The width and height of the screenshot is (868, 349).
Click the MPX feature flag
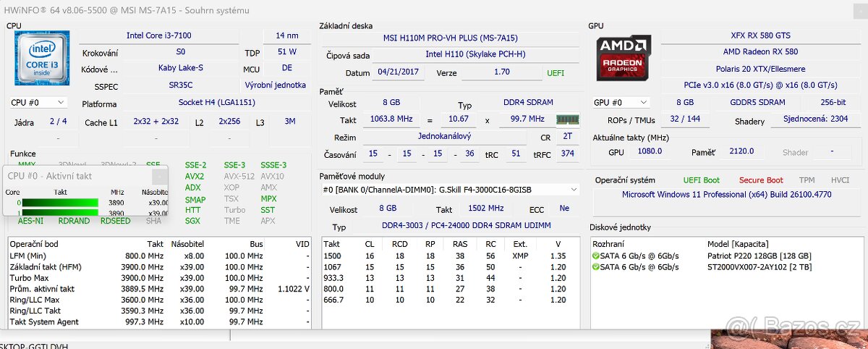click(x=268, y=199)
